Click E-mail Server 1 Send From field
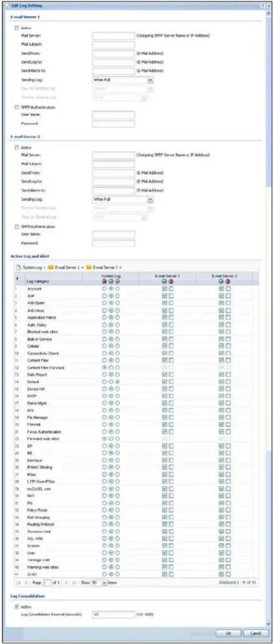The width and height of the screenshot is (273, 644). 113,53
